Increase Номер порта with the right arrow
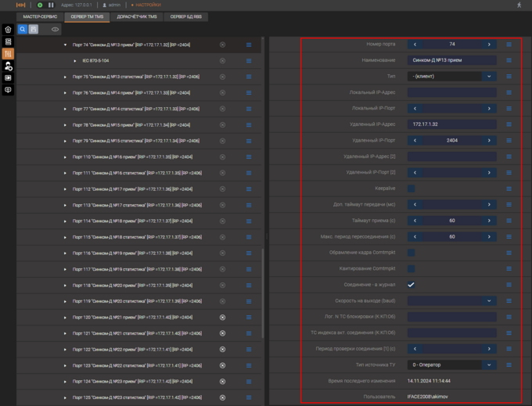This screenshot has width=532, height=406. [x=489, y=45]
